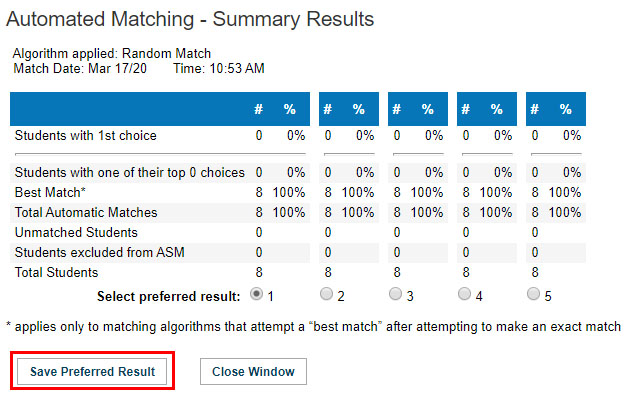Pick preferred result 4 radio button
637x397 pixels.
(464, 293)
